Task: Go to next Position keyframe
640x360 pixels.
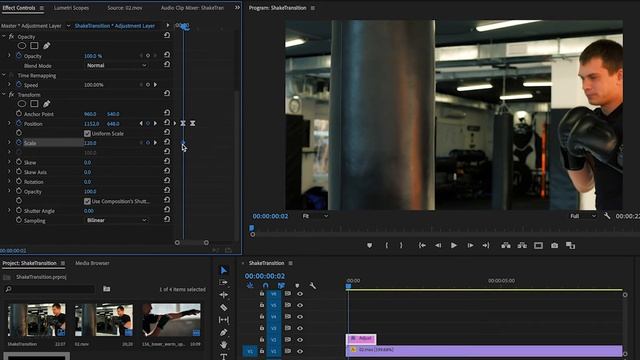Action: (x=155, y=123)
